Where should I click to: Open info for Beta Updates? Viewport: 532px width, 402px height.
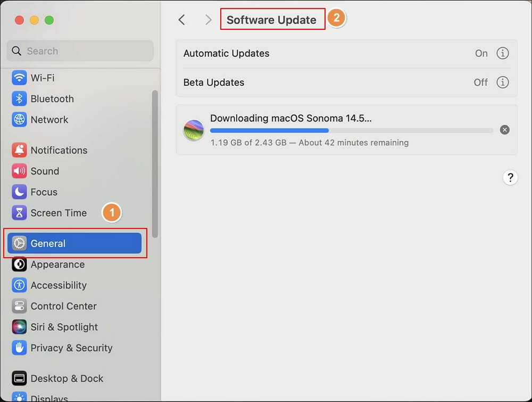pyautogui.click(x=503, y=83)
